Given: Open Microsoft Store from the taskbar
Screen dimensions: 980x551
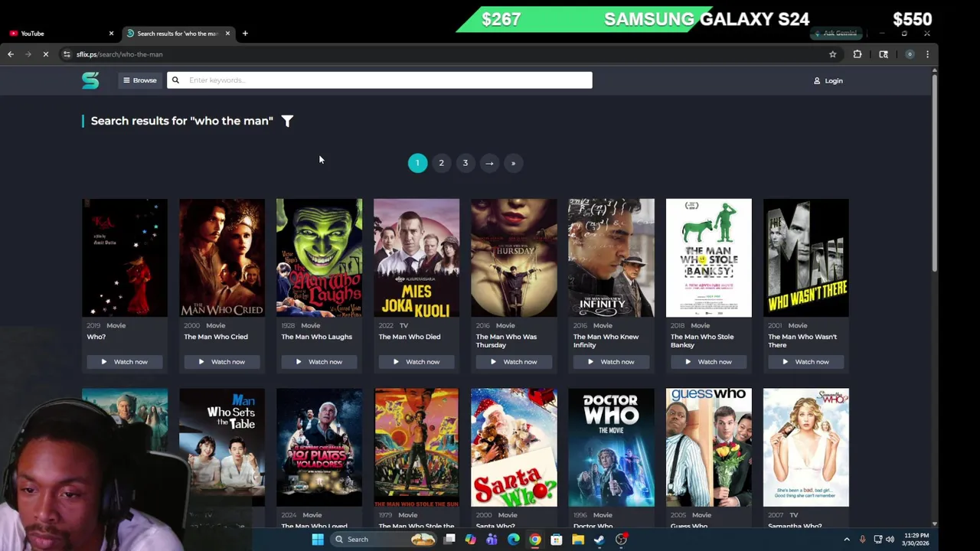Looking at the screenshot, I should point(557,540).
